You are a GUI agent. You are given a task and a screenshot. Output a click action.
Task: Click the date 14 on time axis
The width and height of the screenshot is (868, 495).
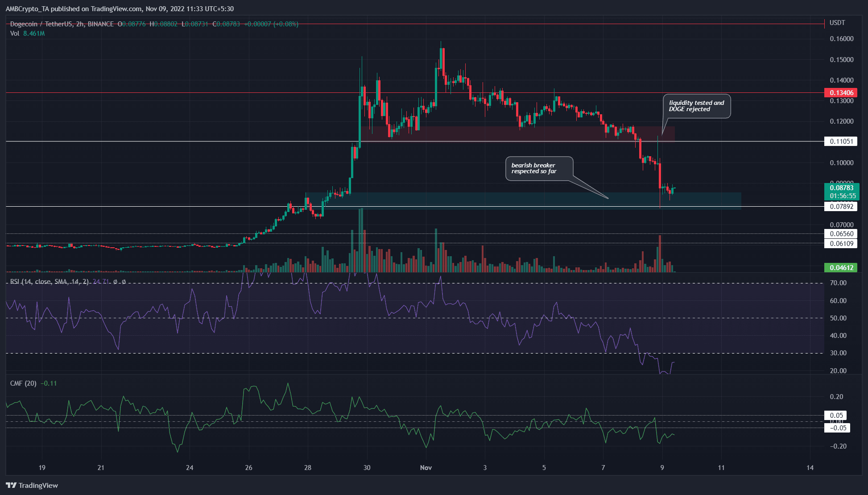coord(810,468)
